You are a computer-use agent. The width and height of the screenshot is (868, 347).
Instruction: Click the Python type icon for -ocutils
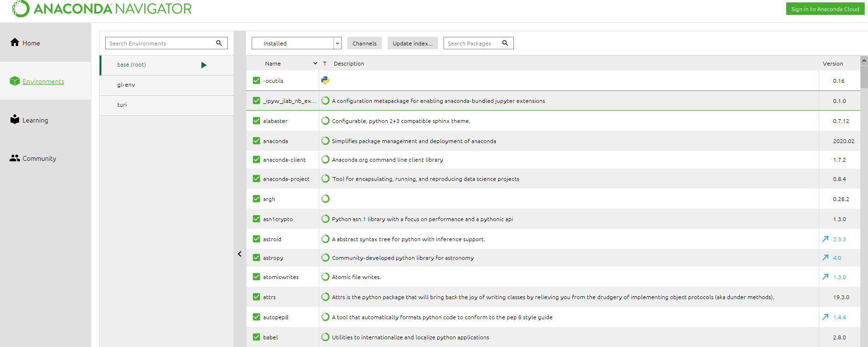(325, 80)
